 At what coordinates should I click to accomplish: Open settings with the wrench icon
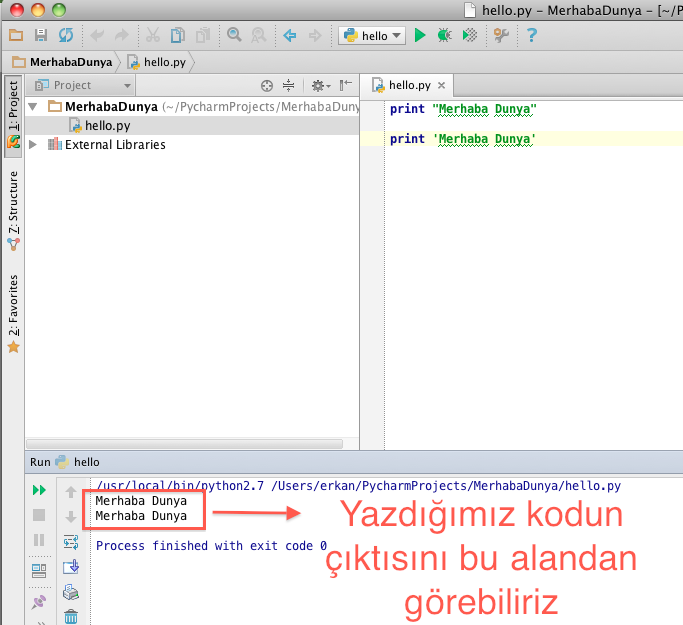(501, 35)
